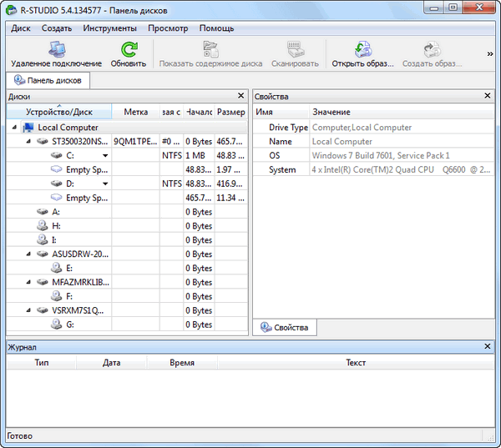The image size is (501, 448).
Task: Sort by the Размер column header
Action: (230, 112)
